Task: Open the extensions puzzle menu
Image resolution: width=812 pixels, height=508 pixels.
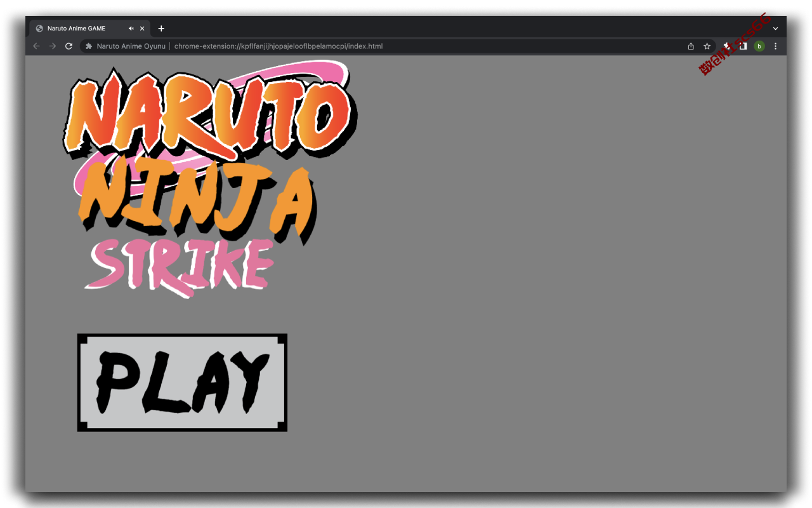Action: tap(727, 46)
